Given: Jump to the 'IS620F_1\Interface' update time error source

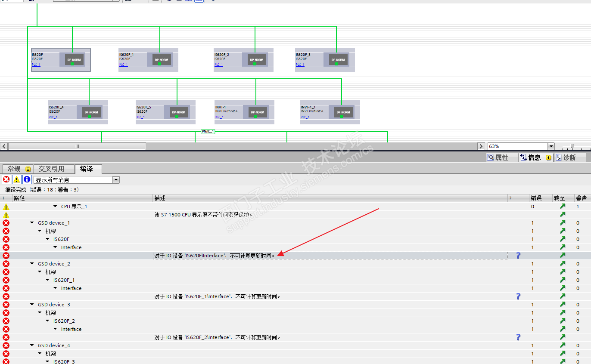Looking at the screenshot, I should pos(563,296).
